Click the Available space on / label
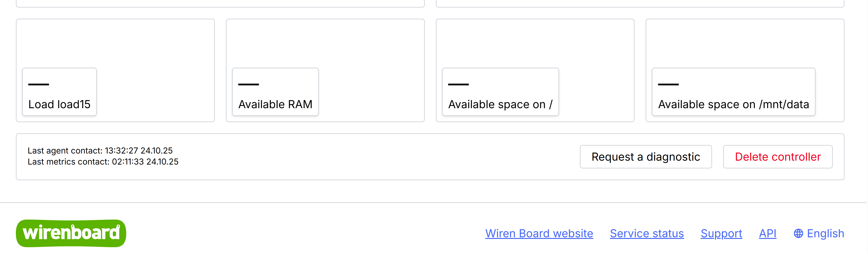The image size is (868, 255). (x=500, y=104)
